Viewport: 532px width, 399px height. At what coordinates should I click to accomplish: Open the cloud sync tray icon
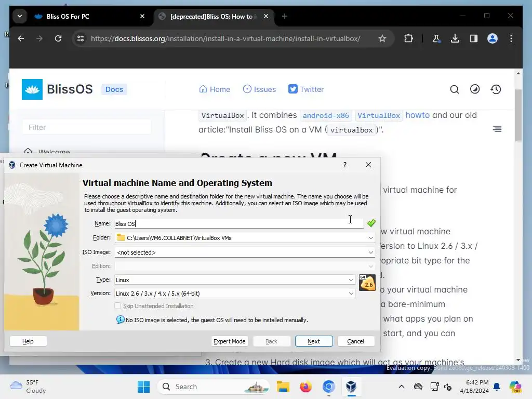coord(418,387)
